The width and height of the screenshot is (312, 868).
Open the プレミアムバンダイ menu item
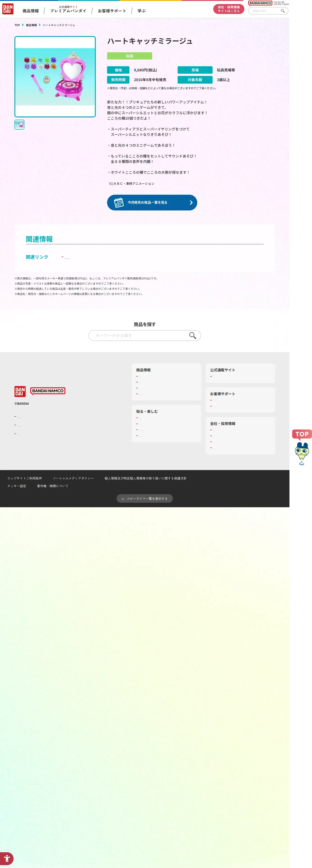68,9
